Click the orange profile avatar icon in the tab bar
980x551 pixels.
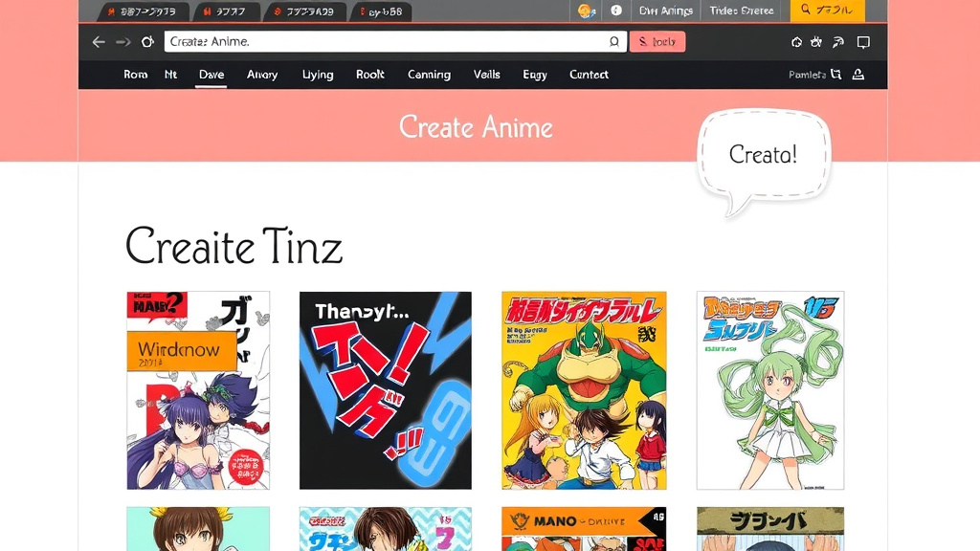pyautogui.click(x=587, y=11)
